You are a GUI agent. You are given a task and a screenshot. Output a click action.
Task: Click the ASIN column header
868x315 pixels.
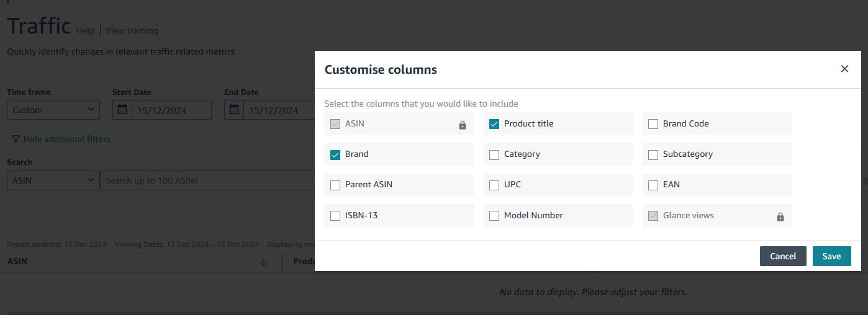tap(17, 262)
